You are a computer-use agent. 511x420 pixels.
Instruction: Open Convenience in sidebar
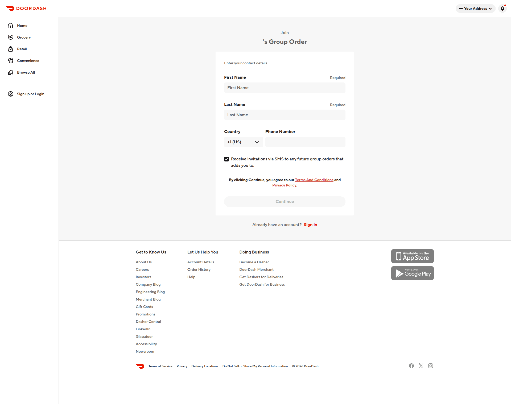point(29,61)
